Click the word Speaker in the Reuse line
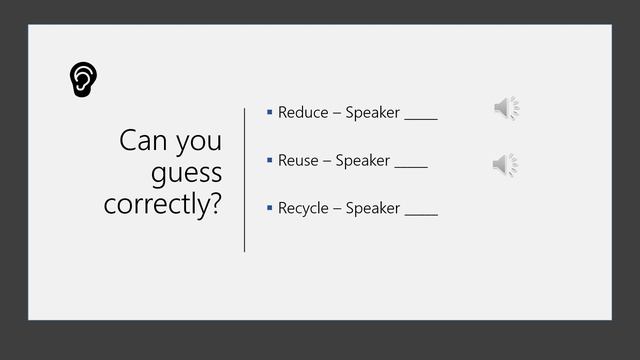640x360 pixels. point(363,161)
